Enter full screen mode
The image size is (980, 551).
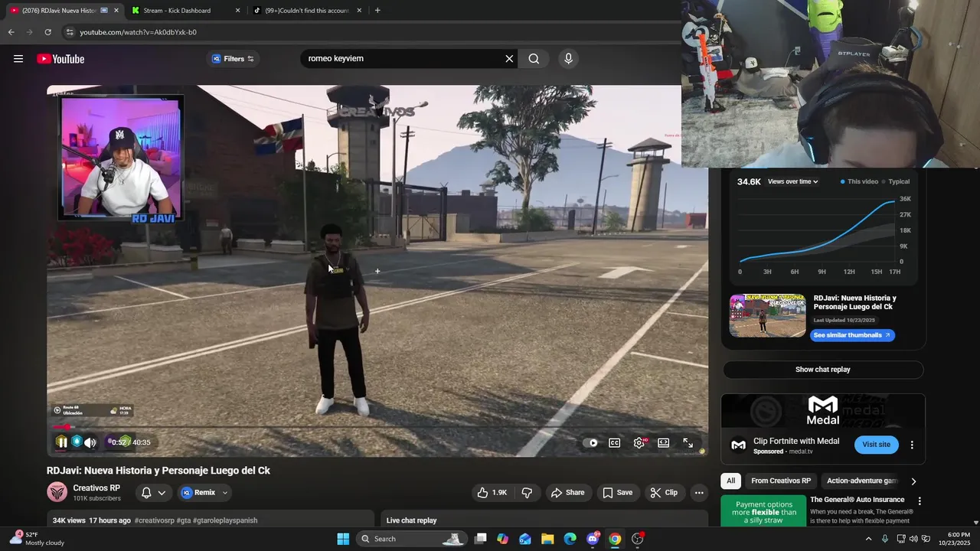tap(688, 442)
